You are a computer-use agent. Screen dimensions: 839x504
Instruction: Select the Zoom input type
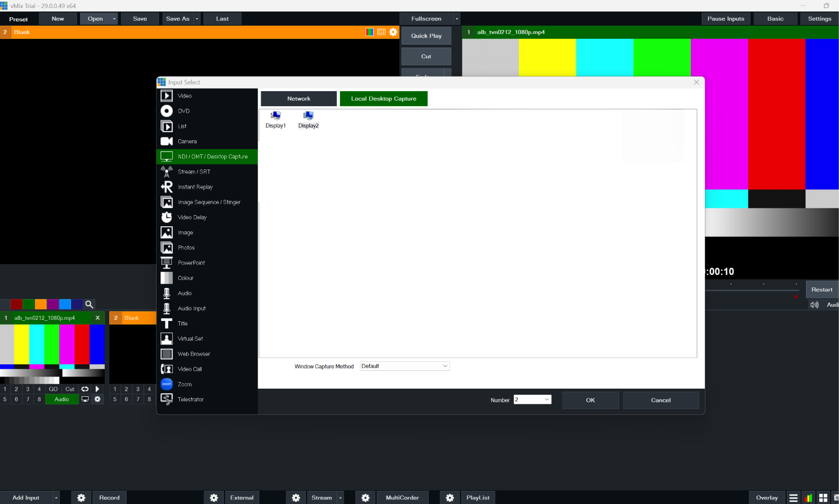click(207, 384)
